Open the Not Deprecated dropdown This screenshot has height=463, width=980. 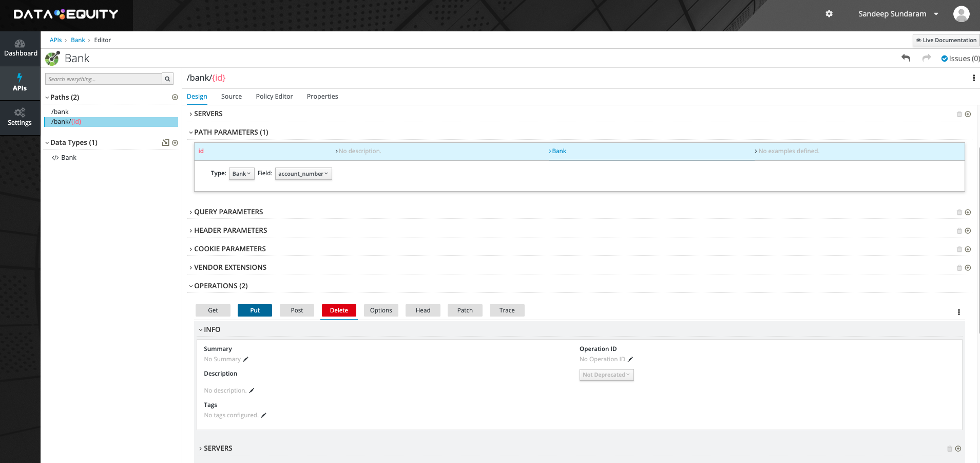(x=606, y=375)
